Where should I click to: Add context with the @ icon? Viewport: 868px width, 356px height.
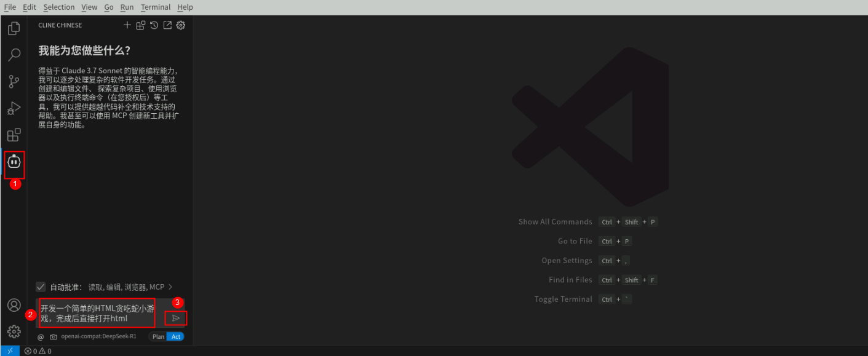[41, 337]
